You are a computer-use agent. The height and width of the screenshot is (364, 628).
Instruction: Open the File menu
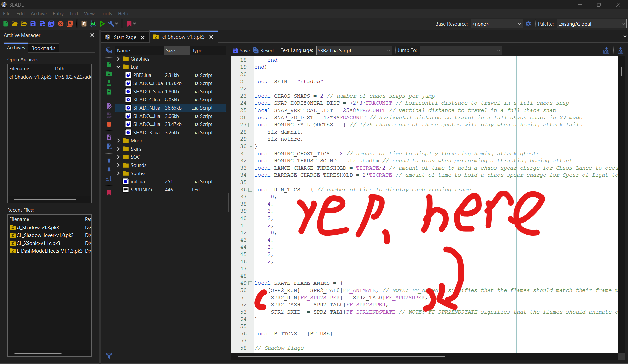point(7,14)
